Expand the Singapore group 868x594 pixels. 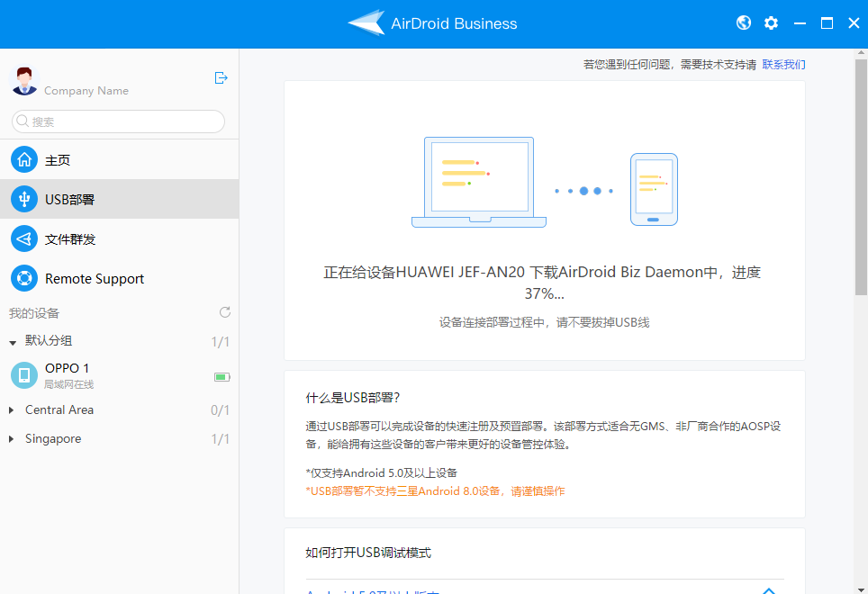coord(11,439)
